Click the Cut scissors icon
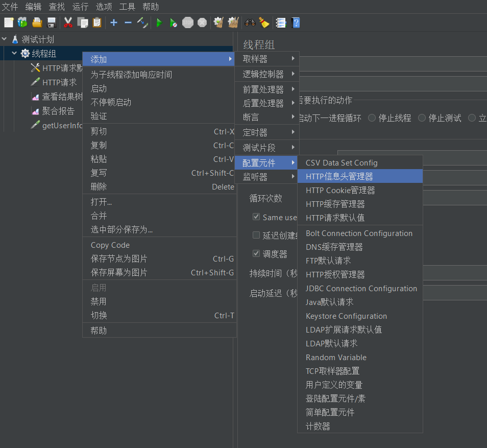This screenshot has height=448, width=487. 68,22
